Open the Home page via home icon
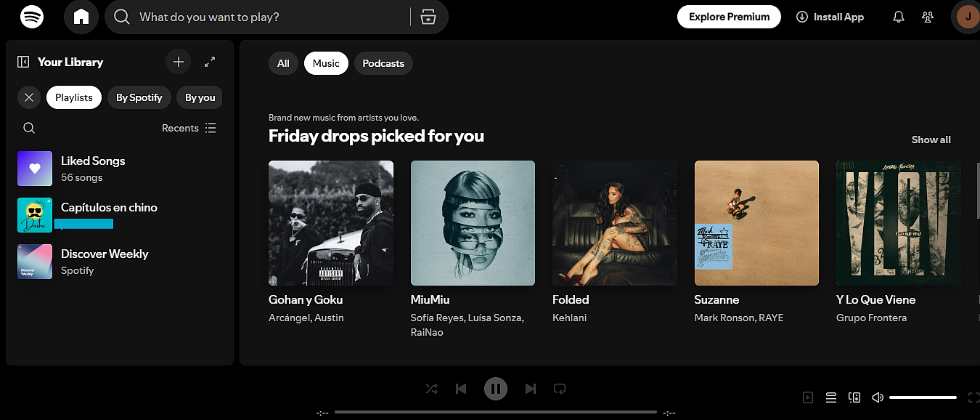This screenshot has height=420, width=980. pyautogui.click(x=81, y=17)
